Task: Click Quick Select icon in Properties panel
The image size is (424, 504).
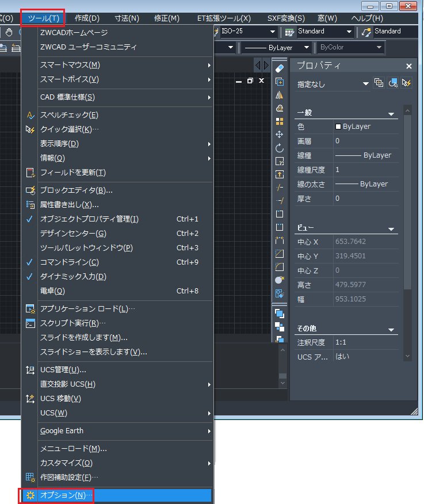Action: point(406,83)
